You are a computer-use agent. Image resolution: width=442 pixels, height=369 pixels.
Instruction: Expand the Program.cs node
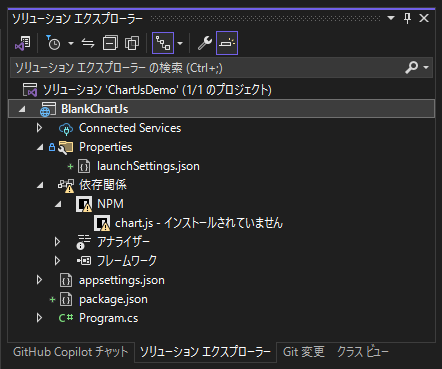coord(39,318)
